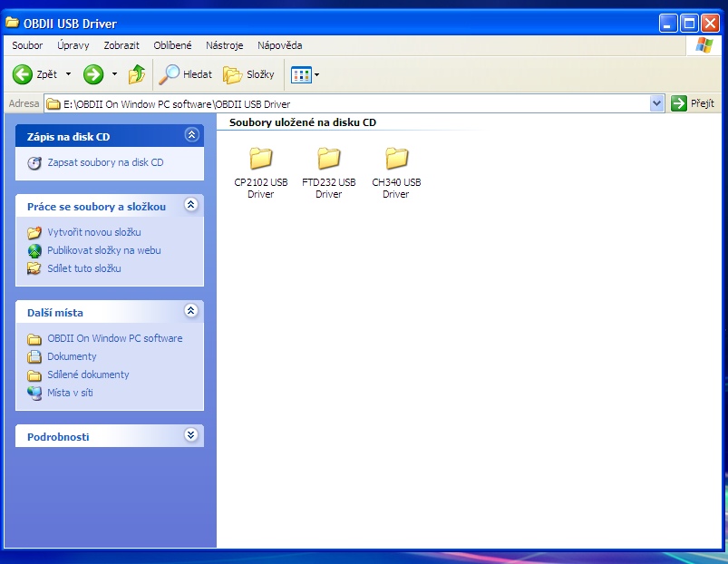Go up one folder level
728x564 pixels.
137,74
